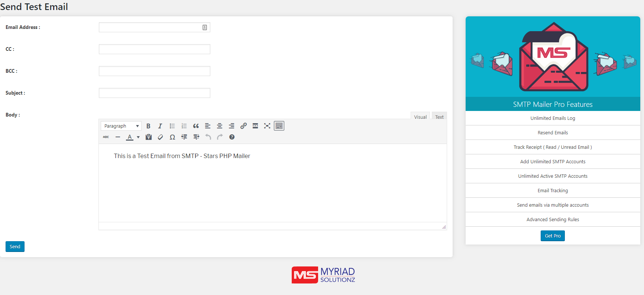Open the text color dropdown arrow

(x=138, y=137)
